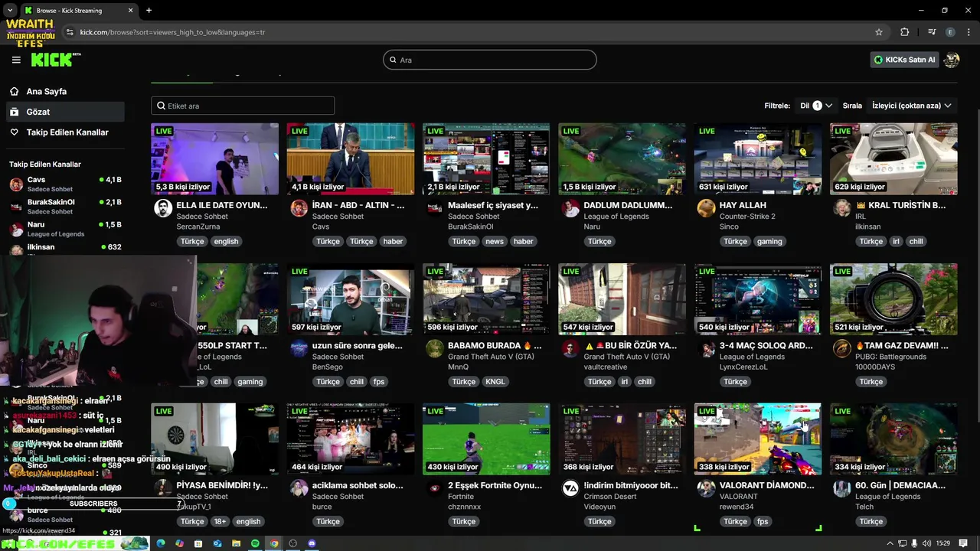Open the TAM GAZ DEVAM stream thumbnail
This screenshot has width=980, height=551.
(893, 299)
